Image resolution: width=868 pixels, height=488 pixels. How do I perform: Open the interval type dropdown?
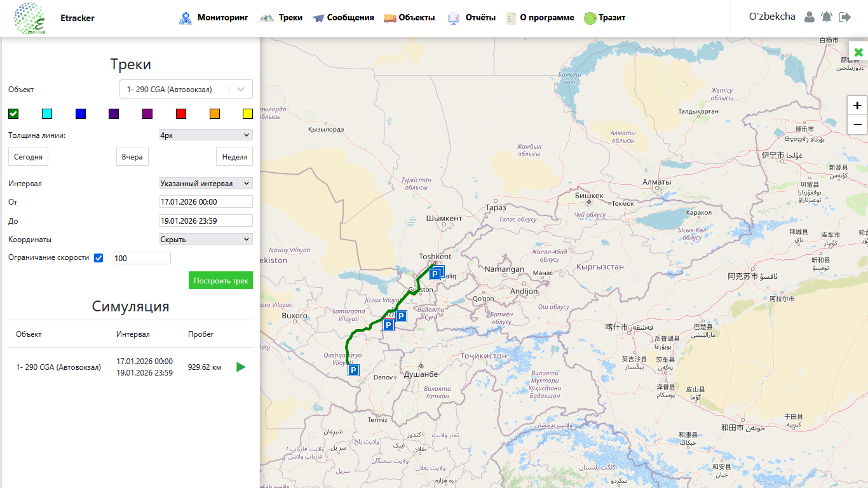point(206,184)
